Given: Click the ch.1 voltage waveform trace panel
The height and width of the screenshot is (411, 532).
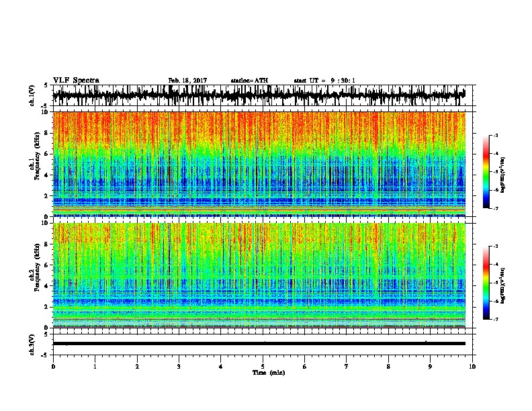Looking at the screenshot, I should (x=263, y=95).
